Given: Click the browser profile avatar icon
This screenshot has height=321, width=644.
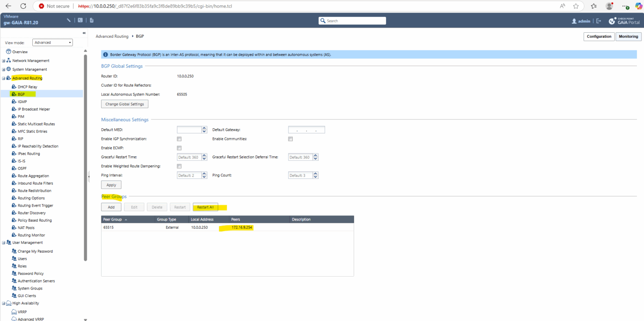Looking at the screenshot, I should tap(609, 6).
